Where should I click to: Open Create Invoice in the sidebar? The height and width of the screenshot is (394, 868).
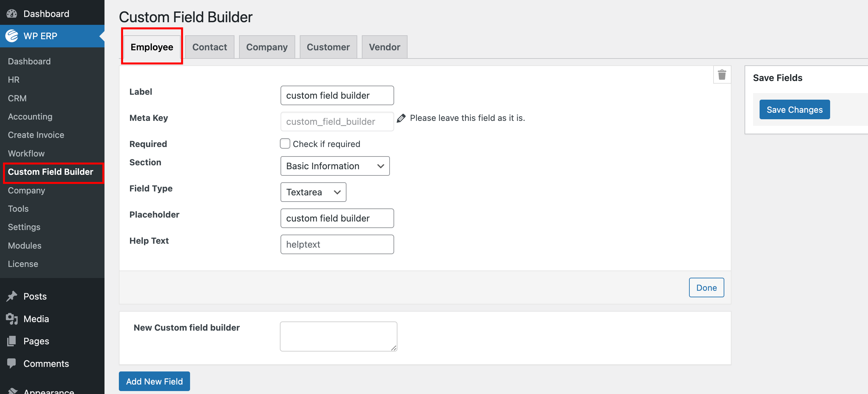coord(36,135)
